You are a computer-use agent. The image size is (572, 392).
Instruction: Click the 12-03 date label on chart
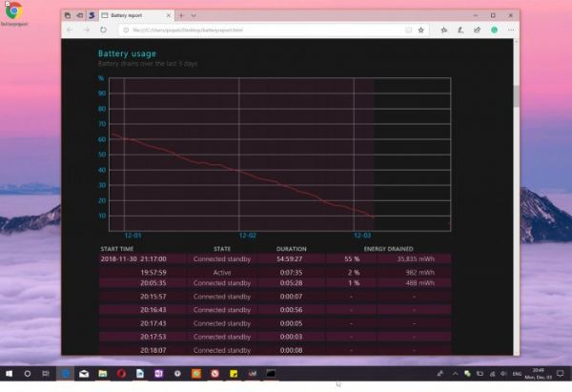[x=362, y=236]
